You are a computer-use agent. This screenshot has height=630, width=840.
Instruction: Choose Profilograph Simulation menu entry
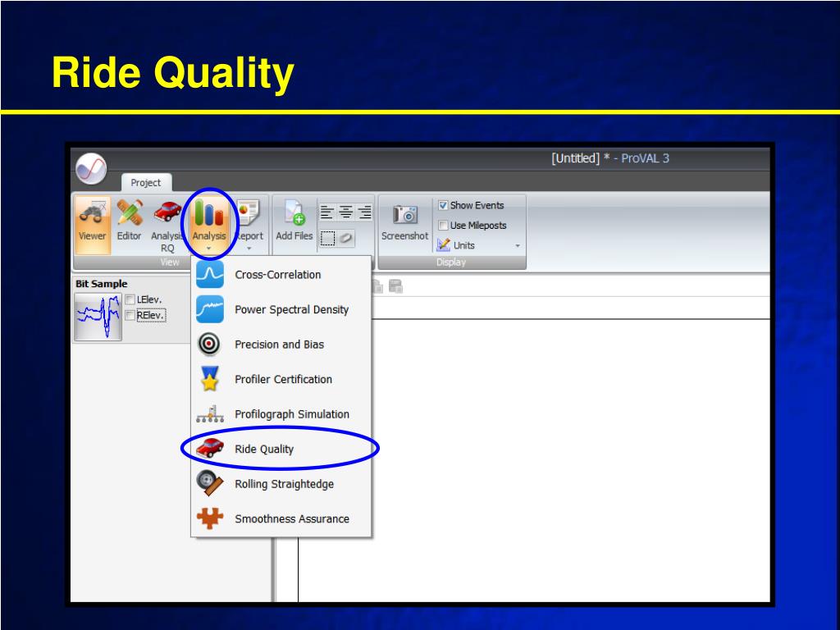281,414
